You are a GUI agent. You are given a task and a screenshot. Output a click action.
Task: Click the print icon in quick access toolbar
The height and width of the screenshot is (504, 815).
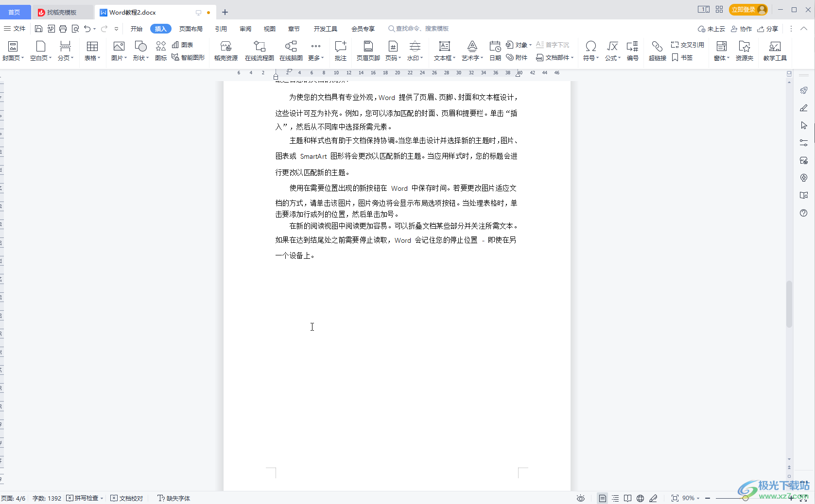63,29
